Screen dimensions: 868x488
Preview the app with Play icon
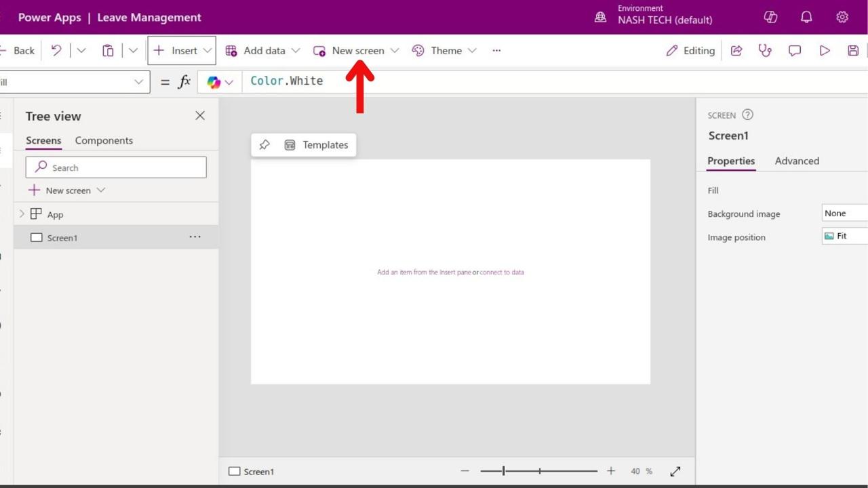[x=825, y=51]
